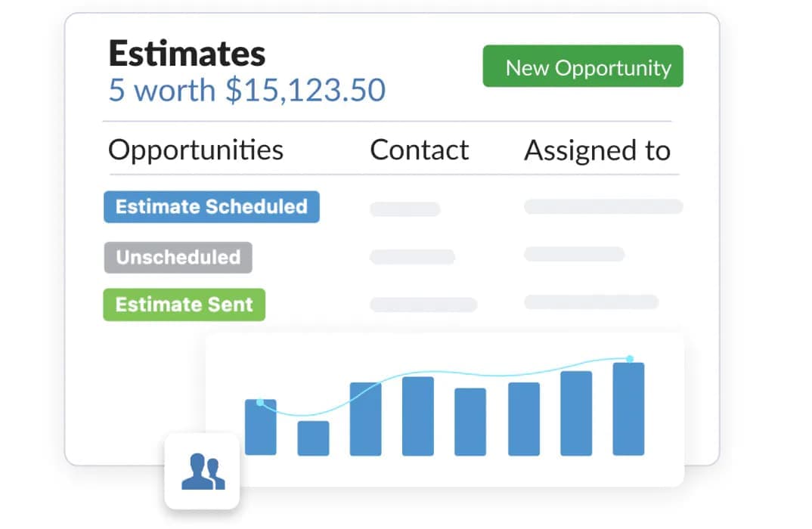Viewport: 812px width, 529px height.
Task: Click the people contacts icon
Action: (x=203, y=471)
